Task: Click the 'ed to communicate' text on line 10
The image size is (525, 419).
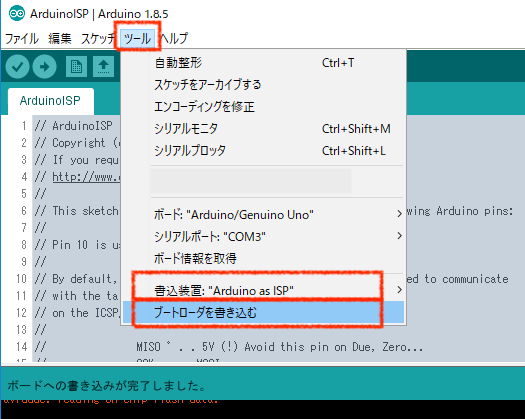Action: [x=457, y=279]
